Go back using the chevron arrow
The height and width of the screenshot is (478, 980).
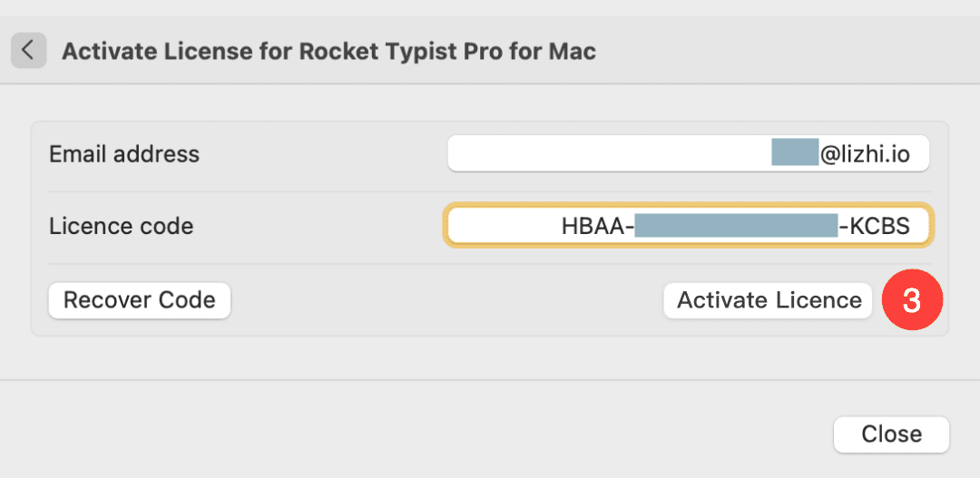click(x=28, y=50)
